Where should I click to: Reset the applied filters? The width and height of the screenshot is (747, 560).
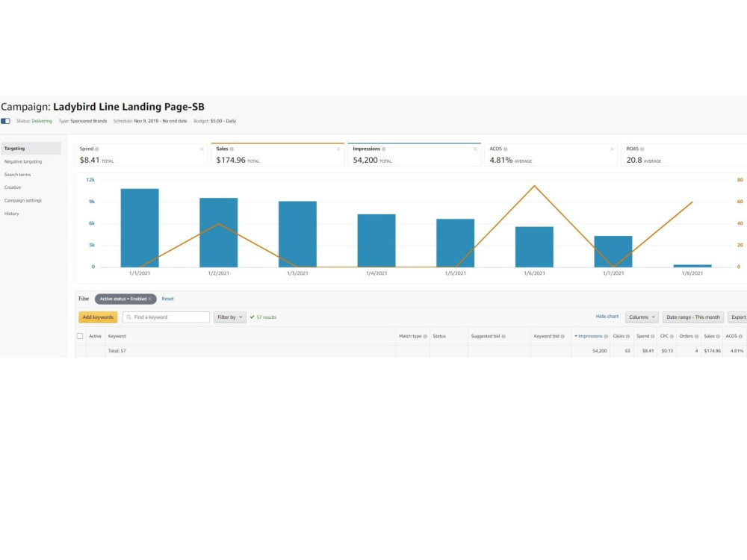tap(167, 299)
